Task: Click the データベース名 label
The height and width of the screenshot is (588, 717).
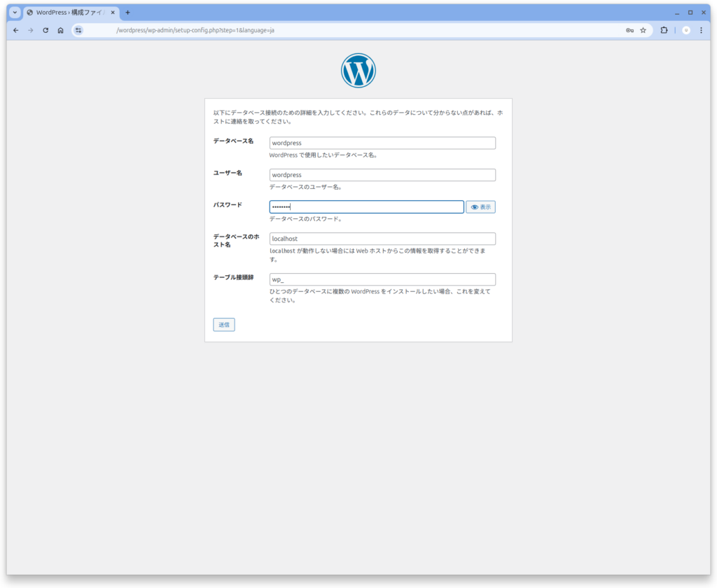Action: click(x=233, y=141)
